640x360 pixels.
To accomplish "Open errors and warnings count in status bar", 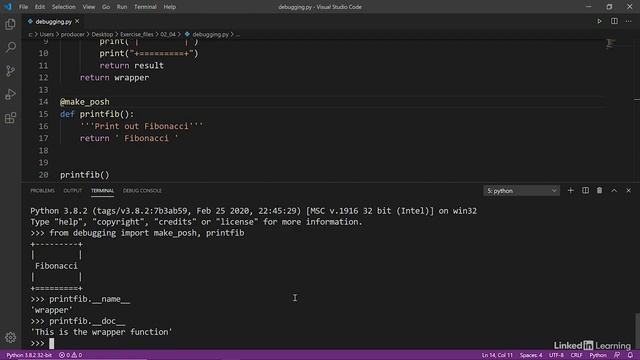I will click(x=71, y=355).
